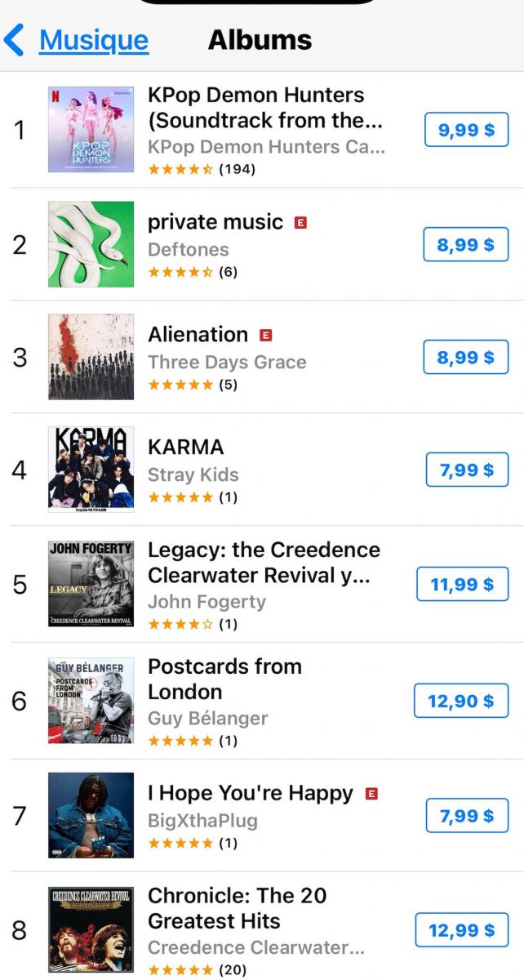Open the KARMA album title

(x=185, y=447)
